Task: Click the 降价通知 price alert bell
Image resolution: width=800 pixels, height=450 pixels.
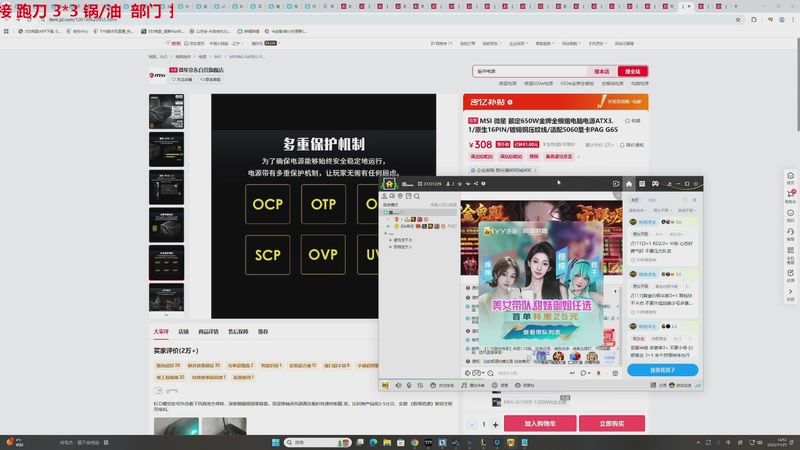Action: click(632, 145)
